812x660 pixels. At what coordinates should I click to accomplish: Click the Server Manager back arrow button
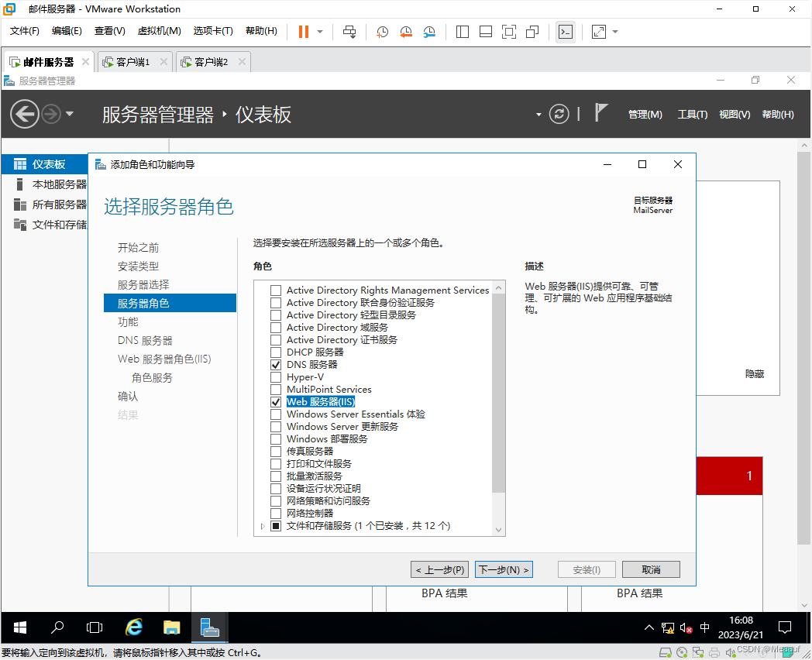[24, 114]
